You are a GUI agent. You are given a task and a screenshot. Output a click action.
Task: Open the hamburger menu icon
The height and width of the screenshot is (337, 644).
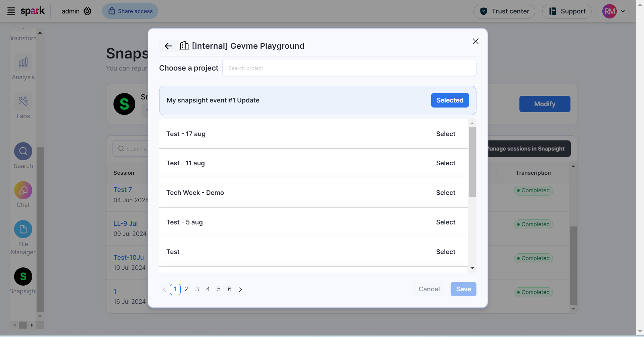click(11, 11)
